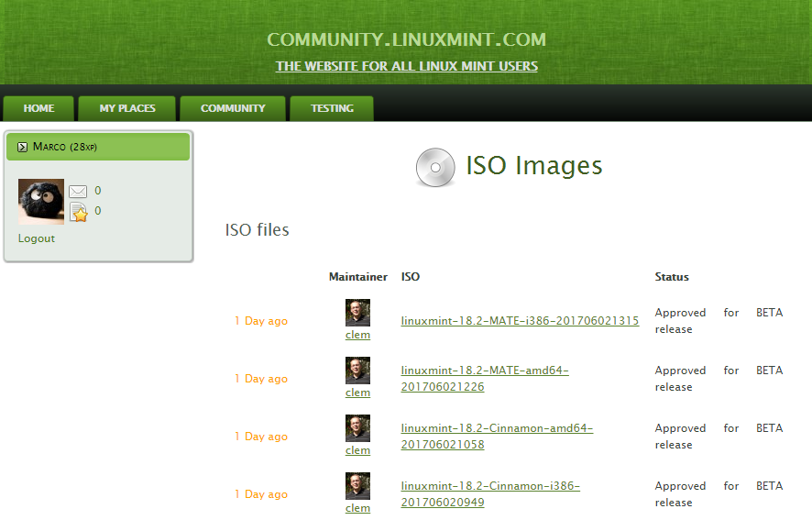
Task: Click the clem link in the Cinnamon-amd64 row
Action: click(x=357, y=450)
